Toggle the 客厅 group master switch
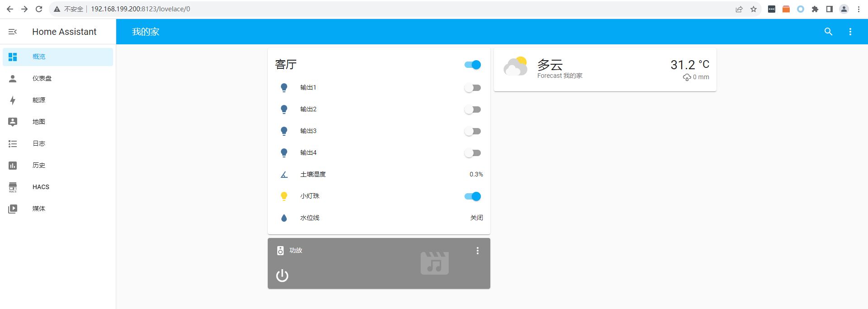The width and height of the screenshot is (868, 309). click(473, 65)
